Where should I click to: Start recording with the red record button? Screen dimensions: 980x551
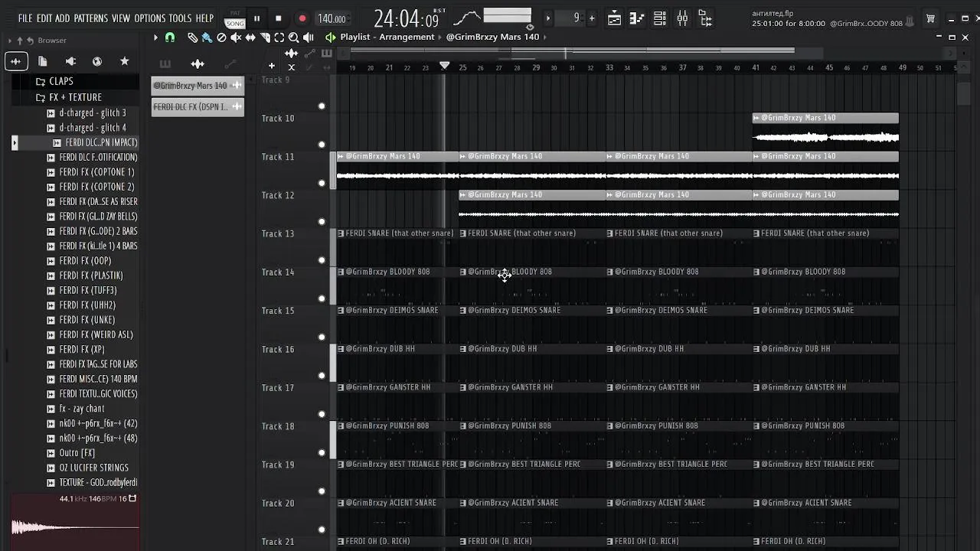click(302, 18)
